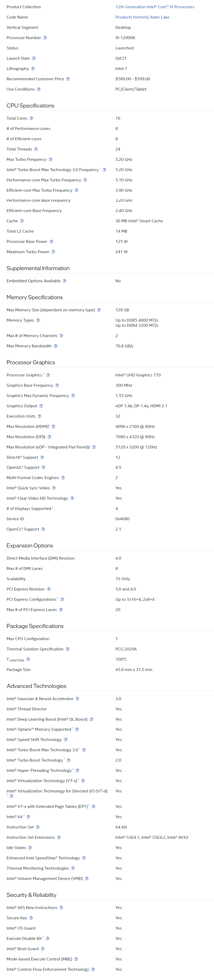Screen dimensions: 214x980
Task: Click the help icon beside Processor Number
Action: [45, 38]
